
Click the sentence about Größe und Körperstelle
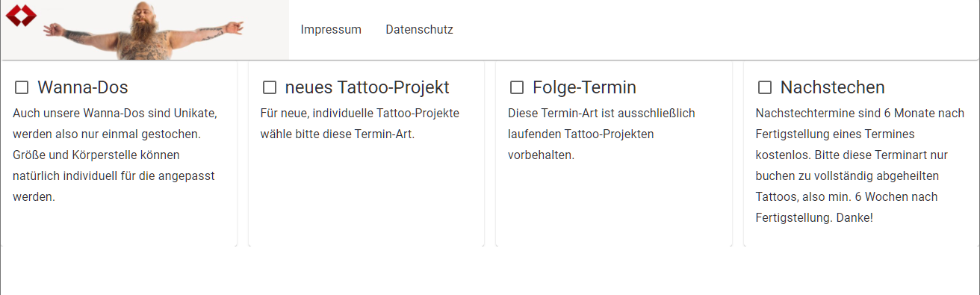(x=114, y=176)
